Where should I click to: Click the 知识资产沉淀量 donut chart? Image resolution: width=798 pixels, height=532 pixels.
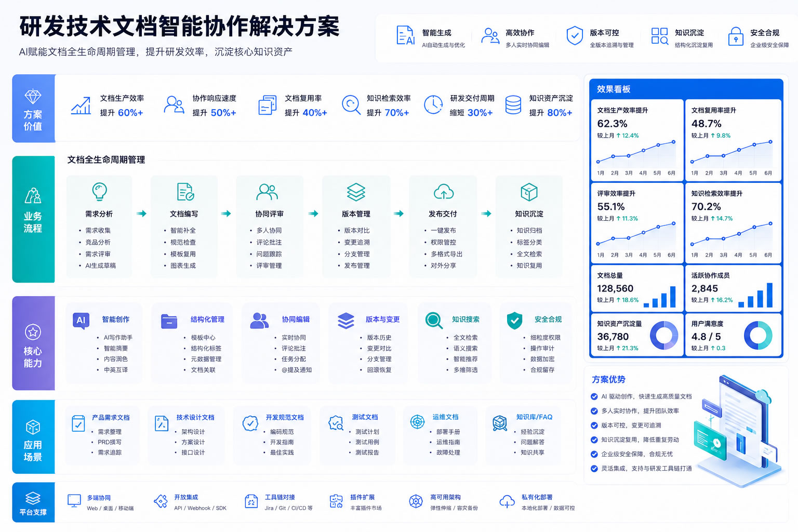pos(663,336)
